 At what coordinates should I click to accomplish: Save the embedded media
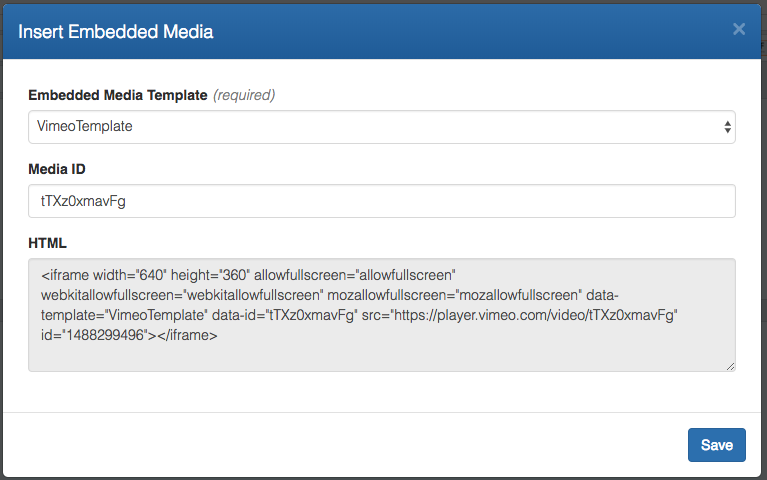[716, 445]
